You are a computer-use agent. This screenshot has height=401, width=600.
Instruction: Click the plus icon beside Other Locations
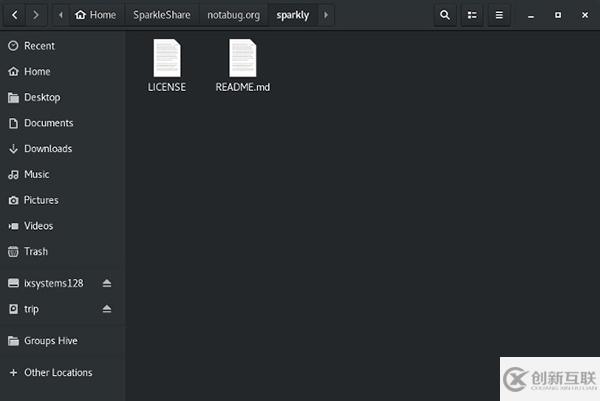(13, 372)
